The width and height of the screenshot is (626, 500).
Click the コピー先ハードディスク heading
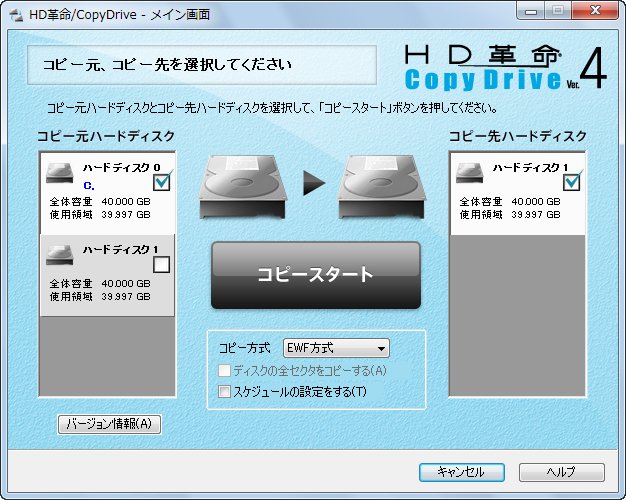coord(517,136)
